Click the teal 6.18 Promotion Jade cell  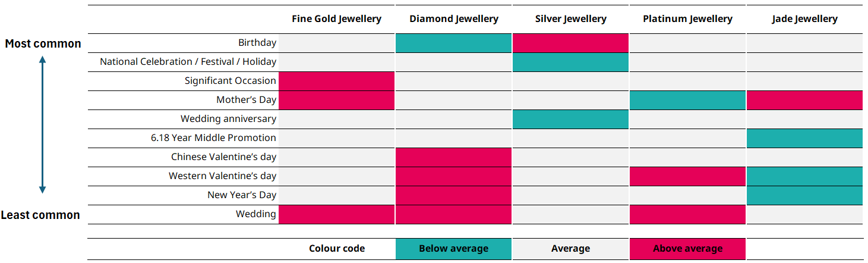(804, 138)
